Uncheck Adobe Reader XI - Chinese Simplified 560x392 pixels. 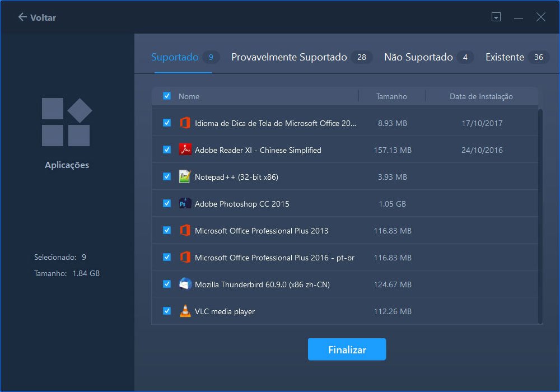(167, 149)
